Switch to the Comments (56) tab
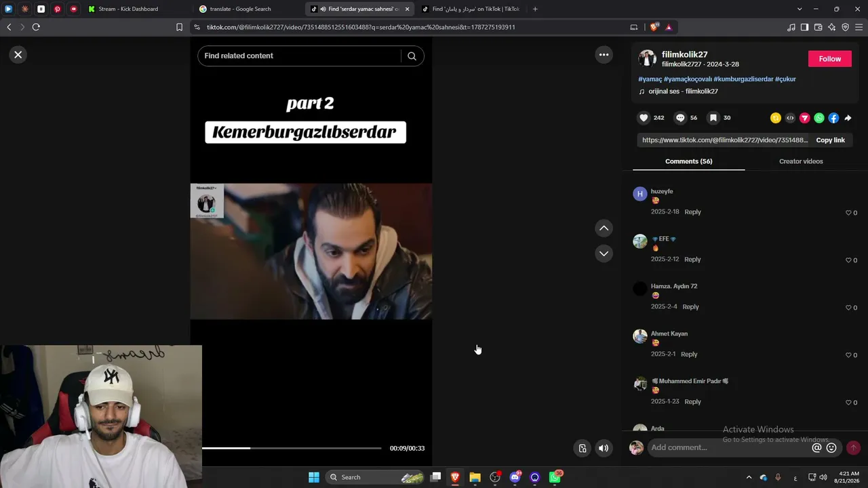This screenshot has width=868, height=488. tap(688, 161)
